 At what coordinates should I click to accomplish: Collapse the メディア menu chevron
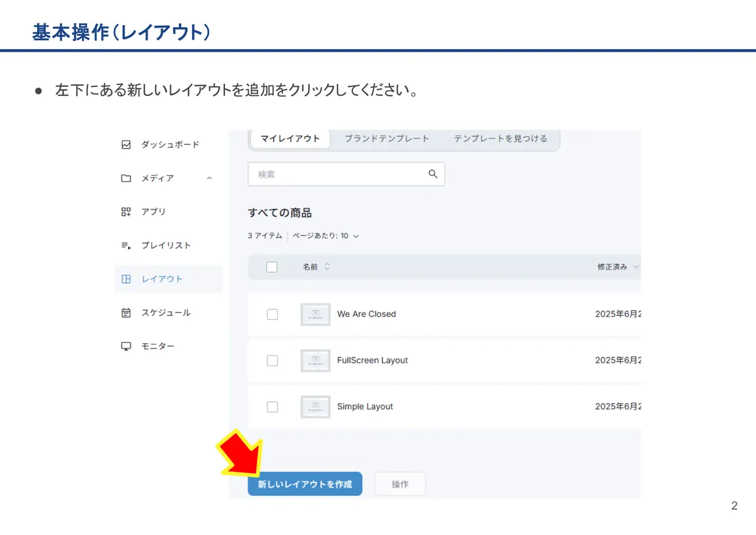(x=209, y=178)
